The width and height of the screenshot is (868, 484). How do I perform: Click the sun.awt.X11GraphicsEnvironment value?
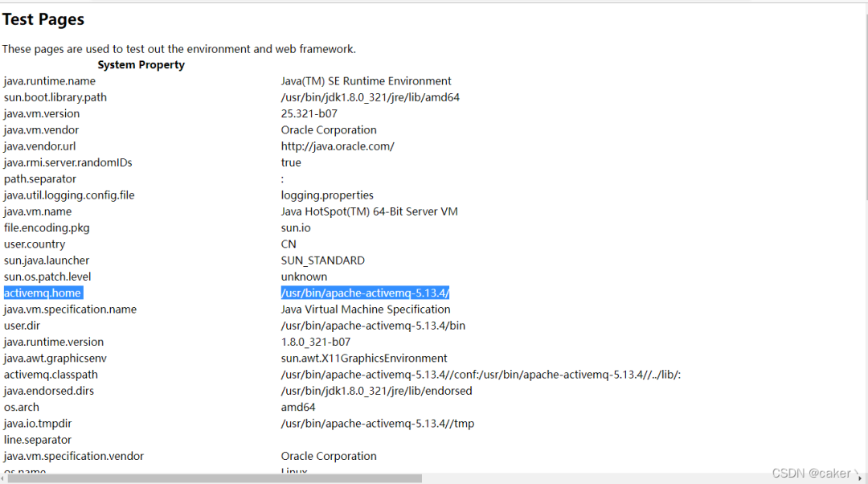(364, 359)
